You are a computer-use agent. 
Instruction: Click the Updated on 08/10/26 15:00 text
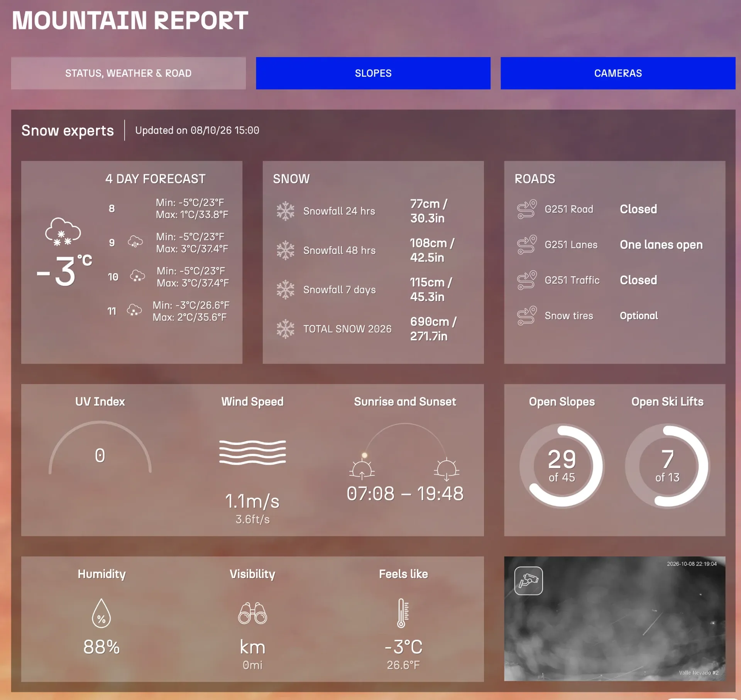pyautogui.click(x=197, y=130)
